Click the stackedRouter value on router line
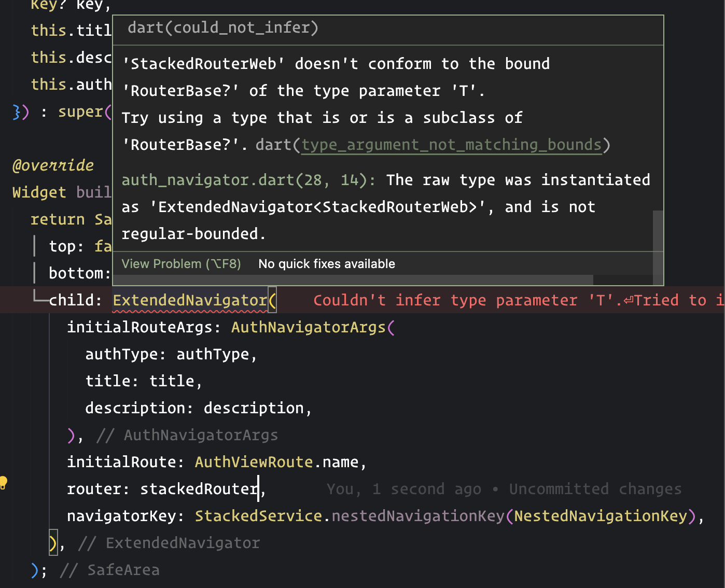 click(x=199, y=489)
